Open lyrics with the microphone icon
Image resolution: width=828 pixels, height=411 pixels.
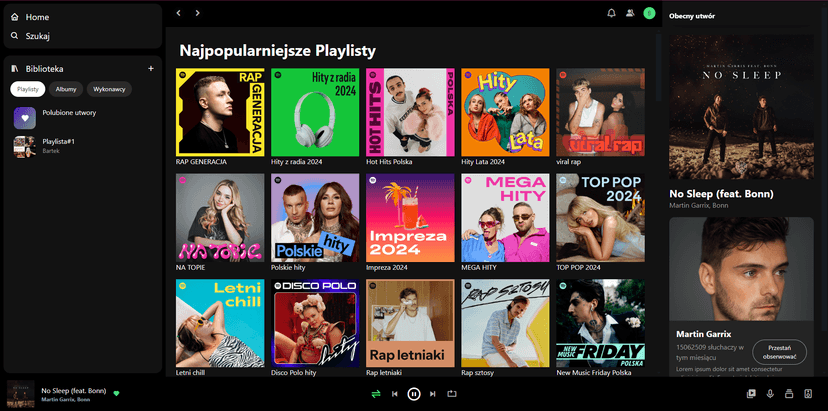tap(770, 394)
